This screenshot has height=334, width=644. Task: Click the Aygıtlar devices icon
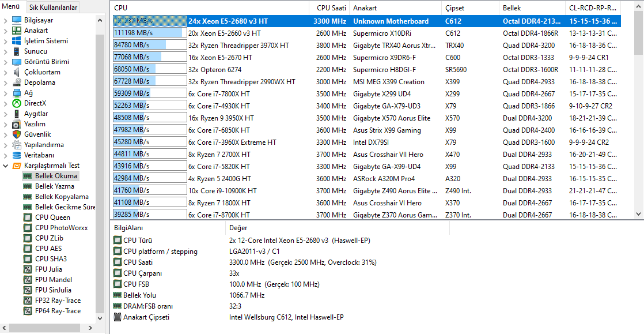tap(17, 114)
